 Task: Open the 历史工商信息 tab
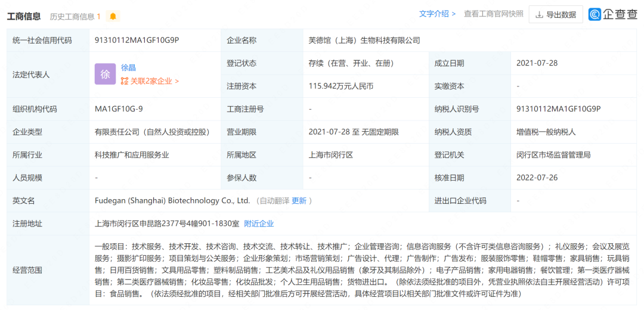click(x=75, y=17)
